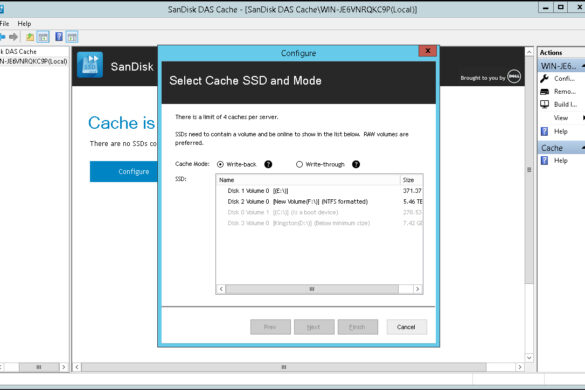This screenshot has width=585, height=390.
Task: Click help icon next to Write-back
Action: pos(268,164)
